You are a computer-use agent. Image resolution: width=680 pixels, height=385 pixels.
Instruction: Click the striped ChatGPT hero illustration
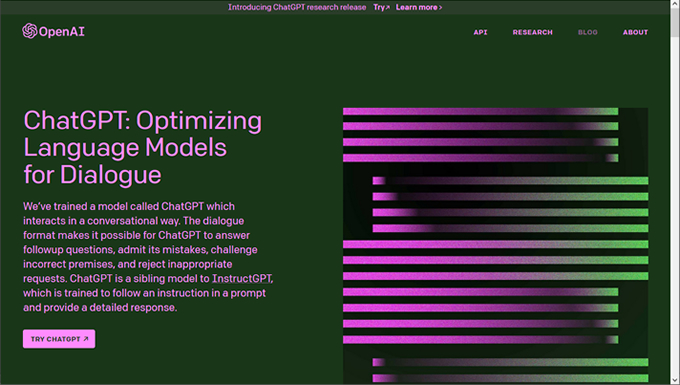pos(495,245)
